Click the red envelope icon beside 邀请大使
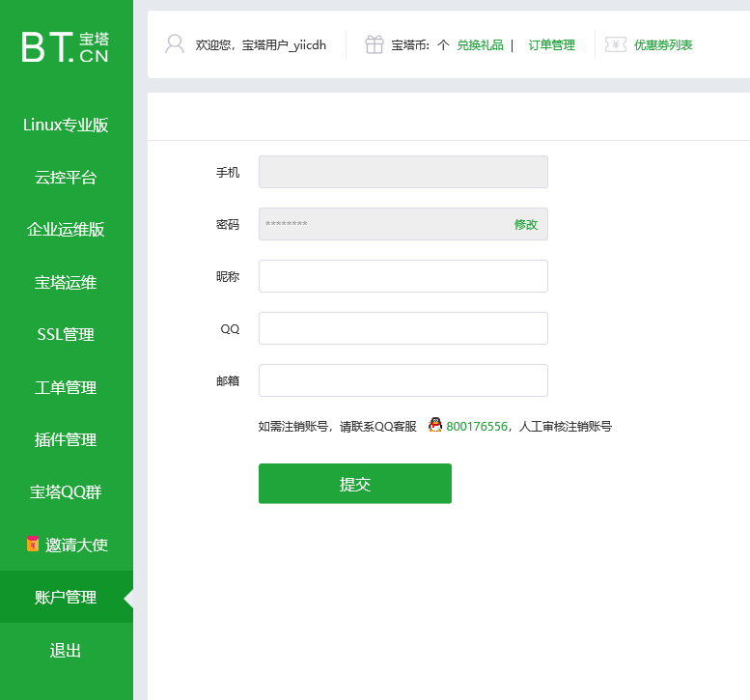 tap(33, 544)
